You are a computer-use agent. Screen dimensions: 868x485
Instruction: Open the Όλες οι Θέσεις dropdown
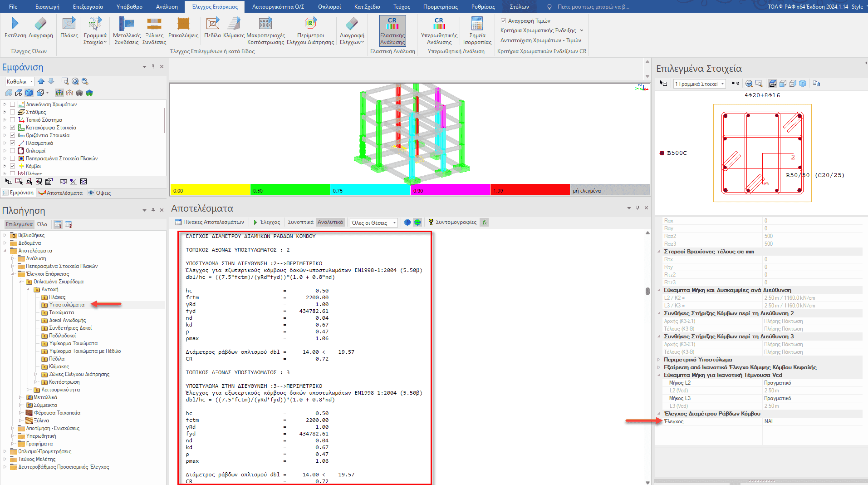pyautogui.click(x=373, y=223)
